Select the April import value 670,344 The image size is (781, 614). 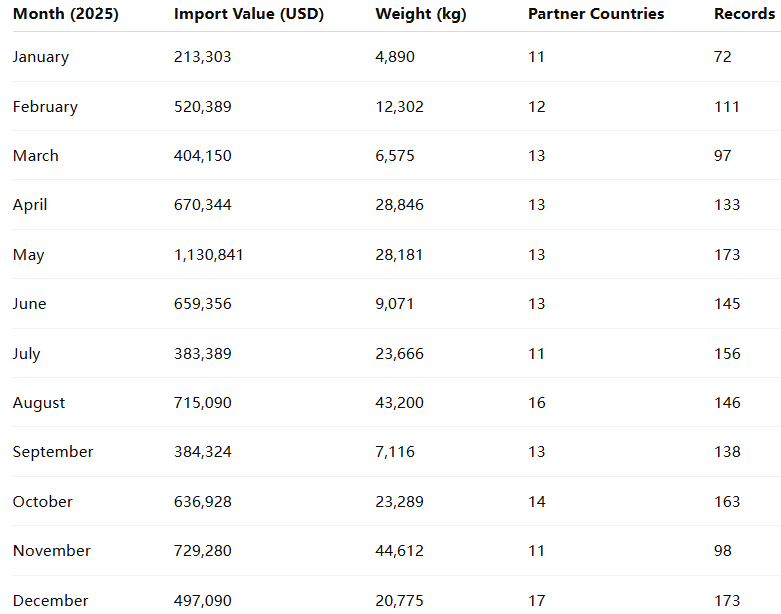click(203, 205)
